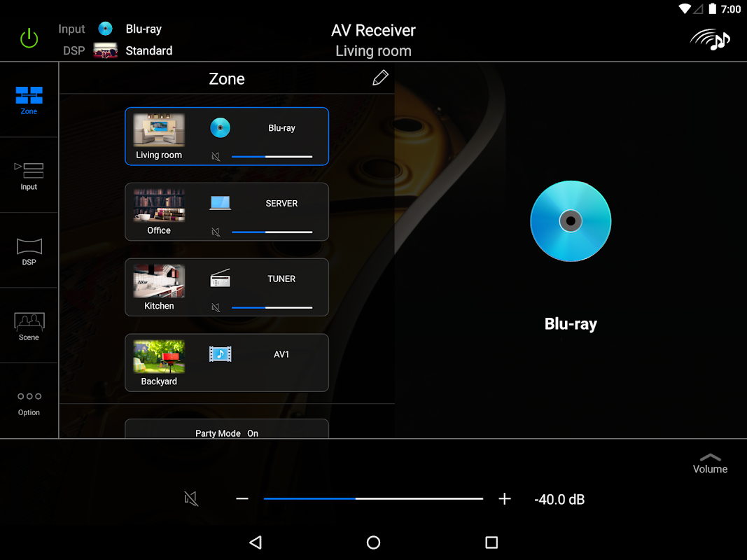Mute the Living room zone
747x560 pixels.
point(216,156)
